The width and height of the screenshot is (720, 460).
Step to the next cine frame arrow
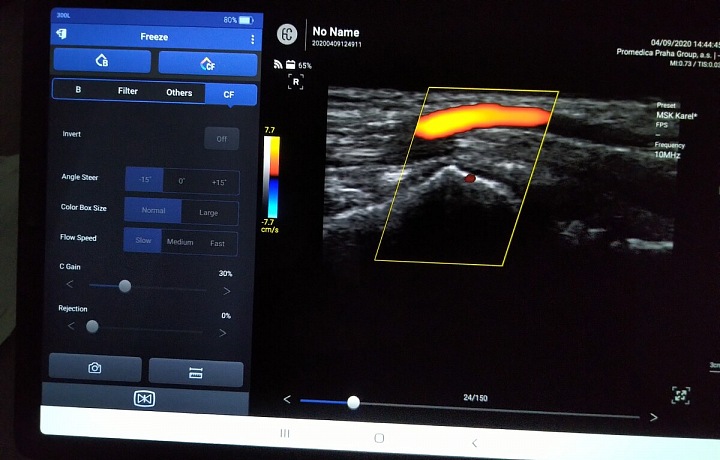(x=654, y=417)
